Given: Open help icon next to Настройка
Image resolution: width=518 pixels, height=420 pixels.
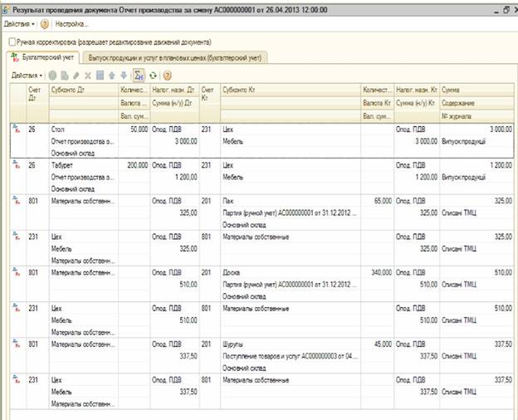Looking at the screenshot, I should (x=45, y=24).
